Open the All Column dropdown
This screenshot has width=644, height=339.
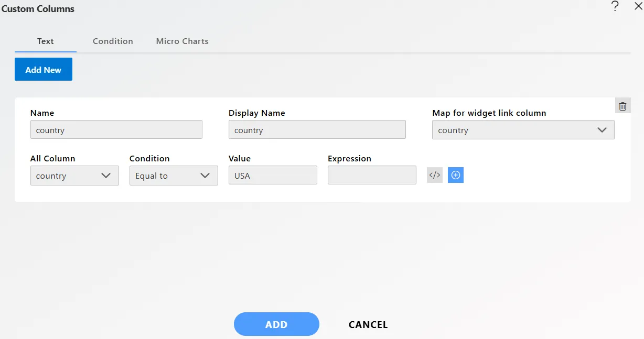pos(74,176)
